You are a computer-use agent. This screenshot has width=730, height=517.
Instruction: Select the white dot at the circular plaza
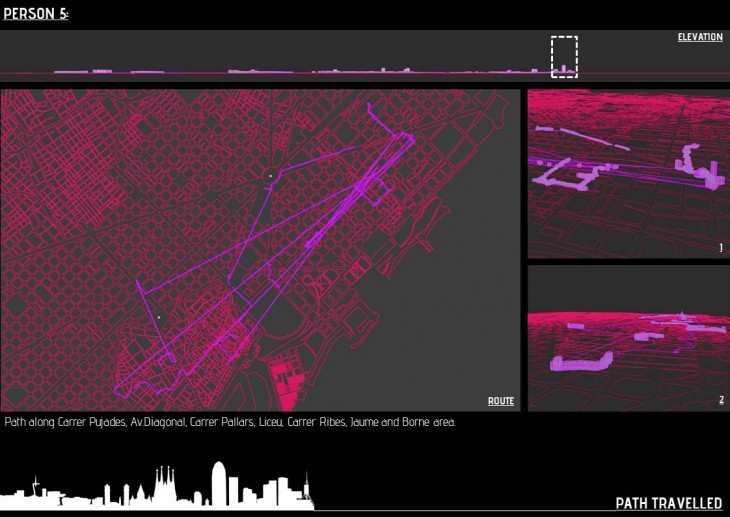270,176
